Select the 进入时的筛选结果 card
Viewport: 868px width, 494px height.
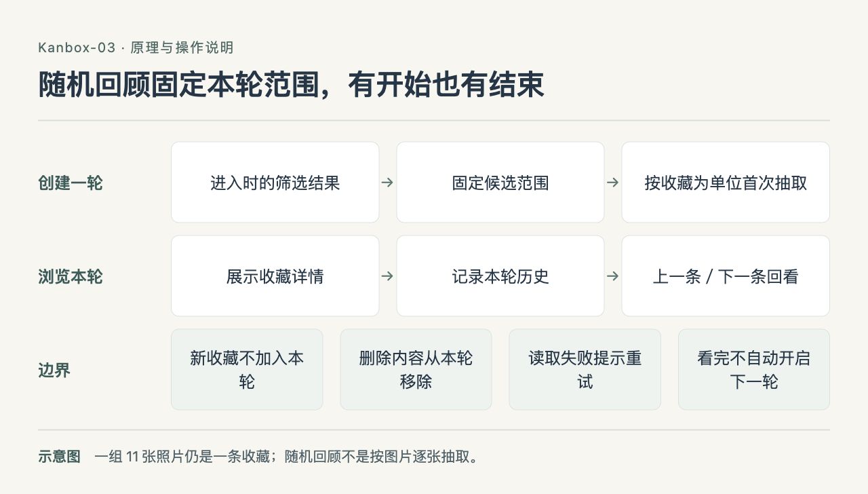point(275,182)
